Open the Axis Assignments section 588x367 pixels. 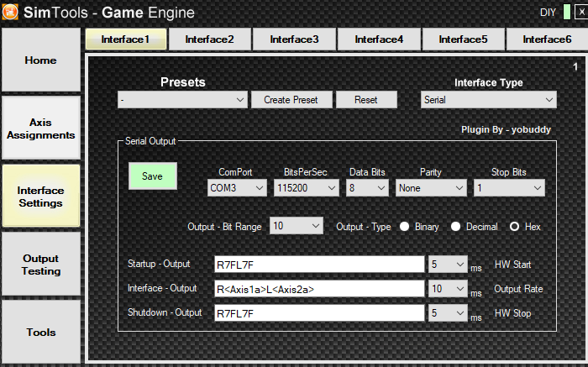(x=40, y=128)
